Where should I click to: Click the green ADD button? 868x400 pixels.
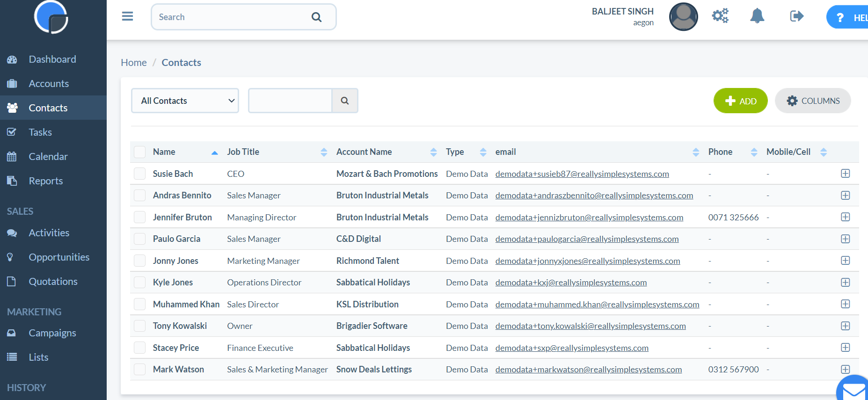(740, 101)
